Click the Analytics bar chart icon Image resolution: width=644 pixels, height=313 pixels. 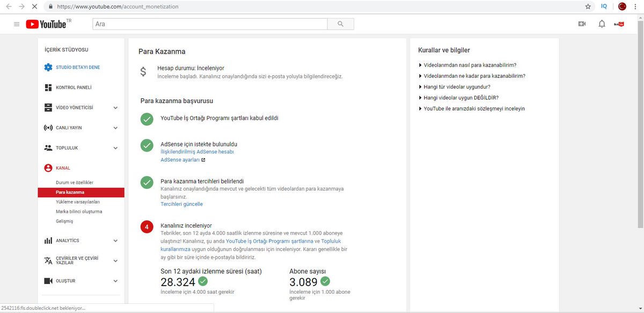click(48, 241)
